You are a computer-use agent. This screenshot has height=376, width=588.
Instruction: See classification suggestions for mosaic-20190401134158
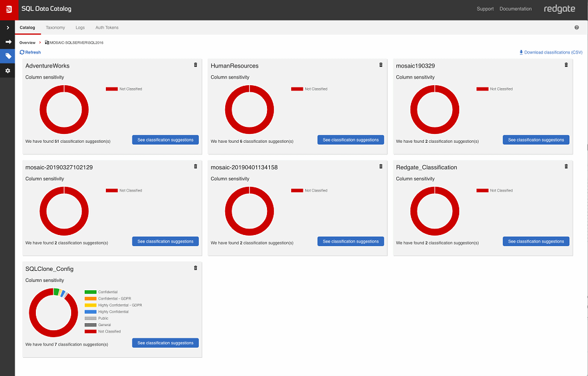tap(350, 241)
